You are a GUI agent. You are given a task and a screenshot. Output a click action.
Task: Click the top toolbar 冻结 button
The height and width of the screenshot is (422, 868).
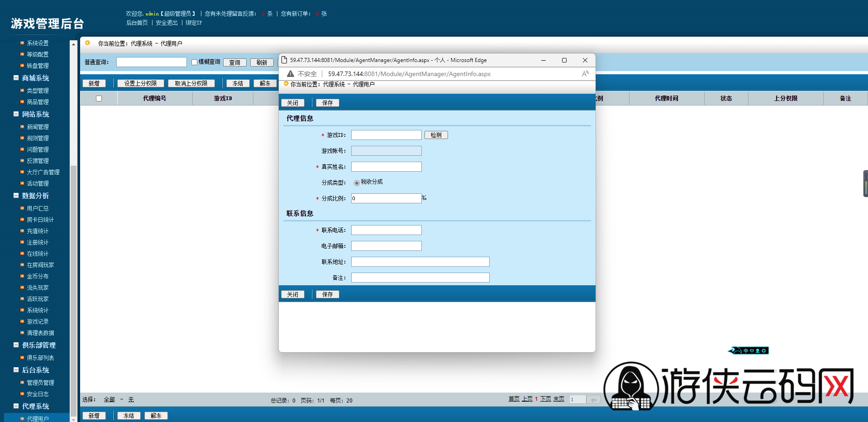pyautogui.click(x=238, y=83)
